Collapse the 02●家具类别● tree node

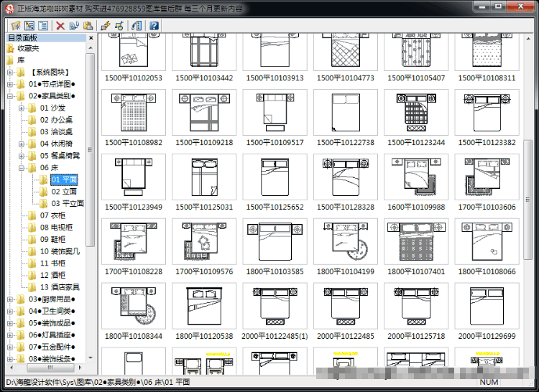coord(10,96)
